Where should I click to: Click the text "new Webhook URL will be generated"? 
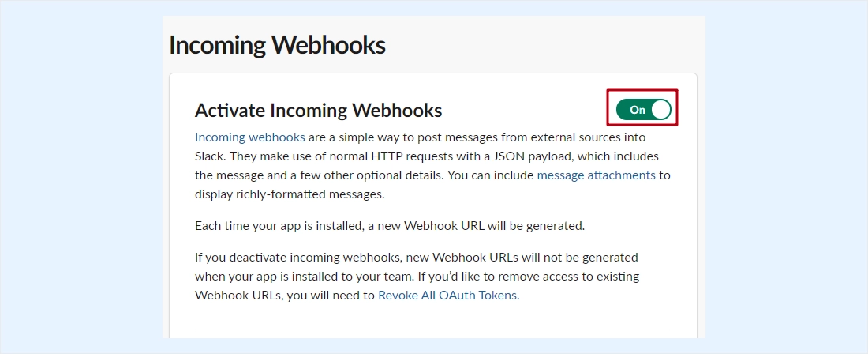(494, 226)
